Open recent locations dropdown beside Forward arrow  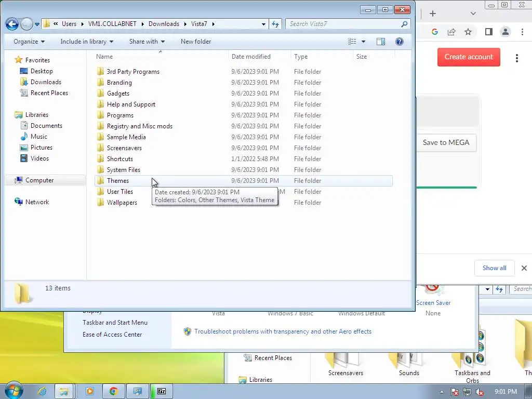[37, 24]
